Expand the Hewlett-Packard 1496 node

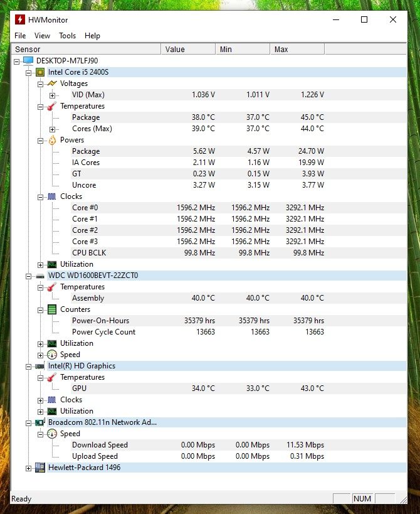point(28,468)
